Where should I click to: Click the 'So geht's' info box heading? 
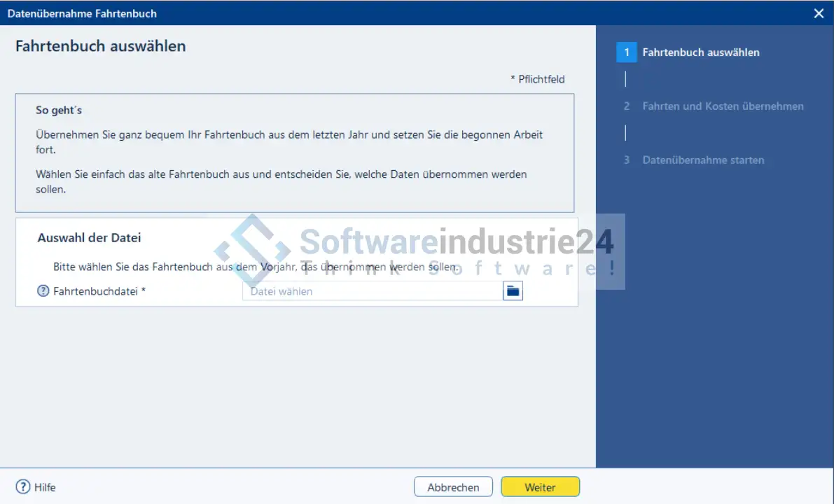[x=60, y=111]
